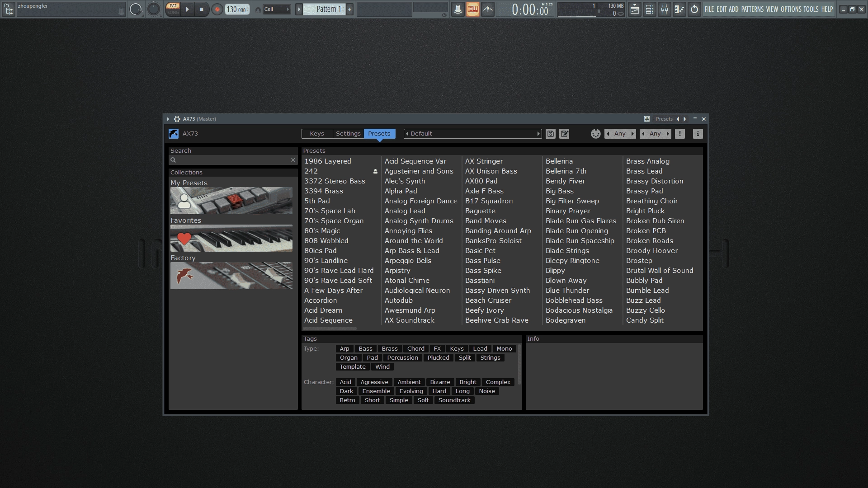Adjust the master volume knob
This screenshot has height=488, width=868.
point(136,9)
